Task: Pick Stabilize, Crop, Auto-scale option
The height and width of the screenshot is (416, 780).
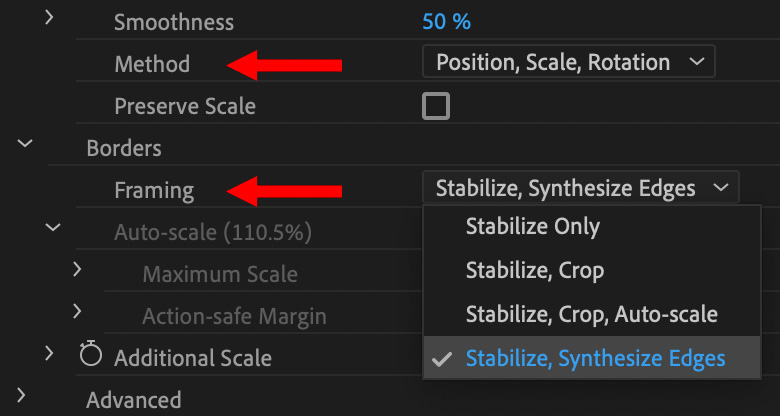Action: click(x=591, y=314)
